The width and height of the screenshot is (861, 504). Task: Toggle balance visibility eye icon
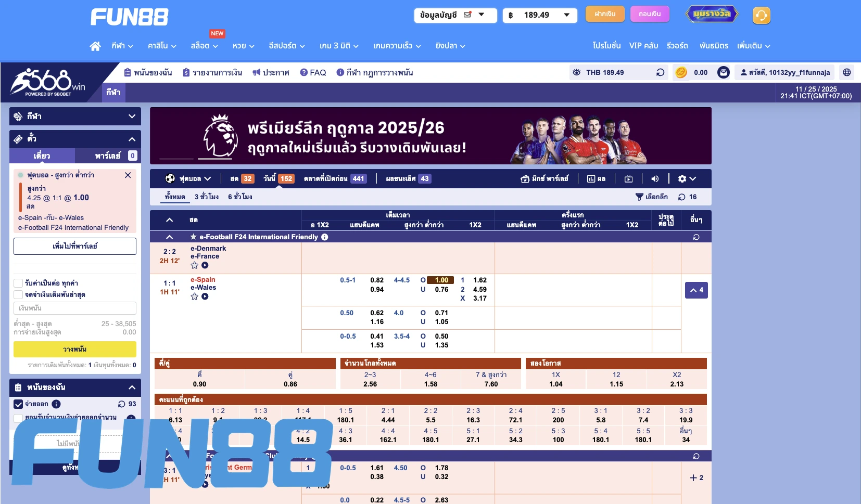coord(577,73)
